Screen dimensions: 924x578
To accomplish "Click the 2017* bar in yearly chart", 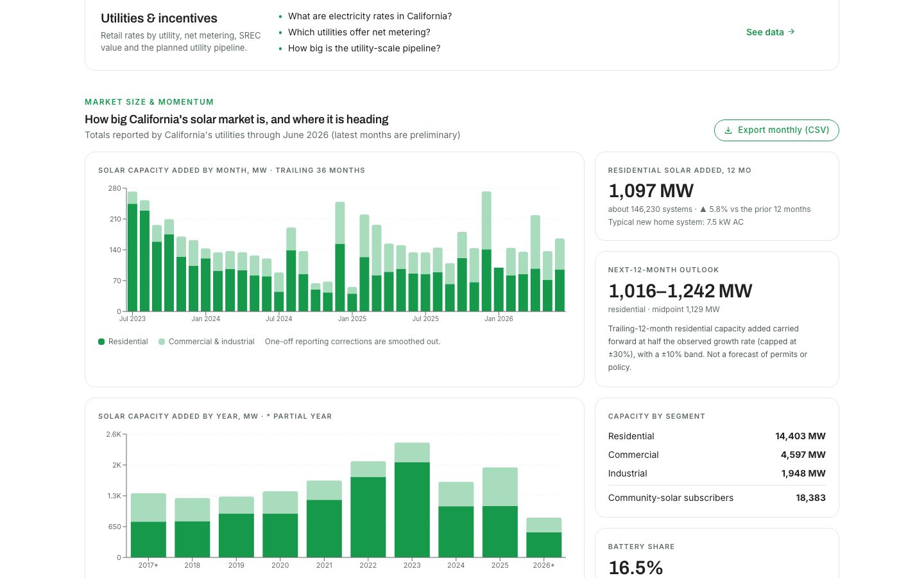I will [x=148, y=525].
